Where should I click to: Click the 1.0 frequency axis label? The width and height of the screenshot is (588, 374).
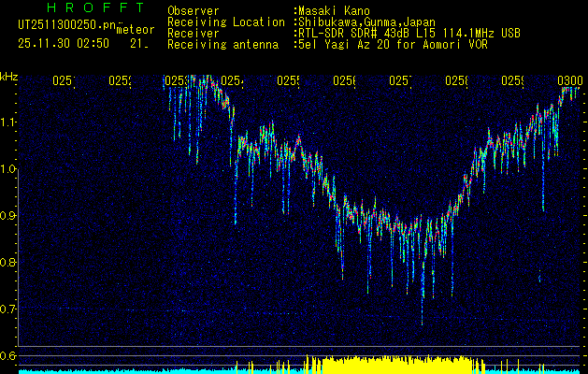[x=8, y=169]
